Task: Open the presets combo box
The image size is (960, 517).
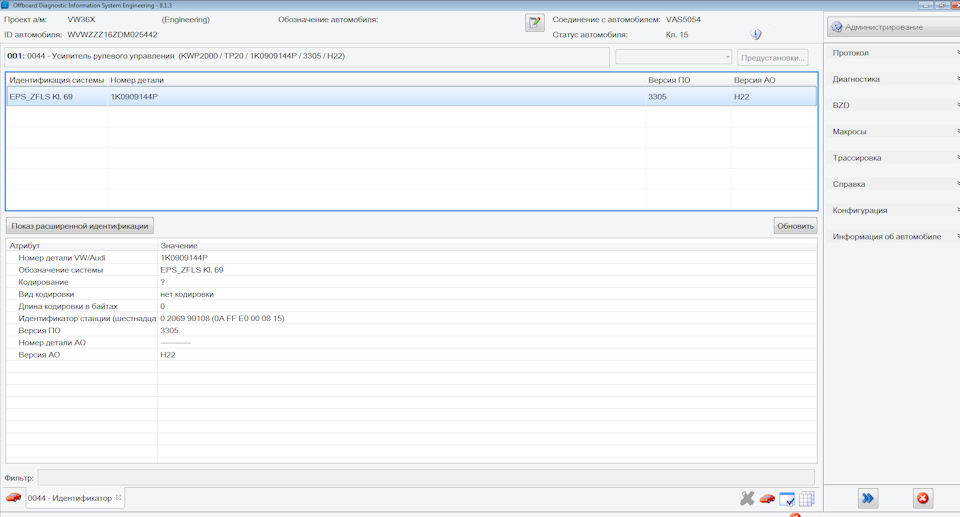Action: point(673,57)
